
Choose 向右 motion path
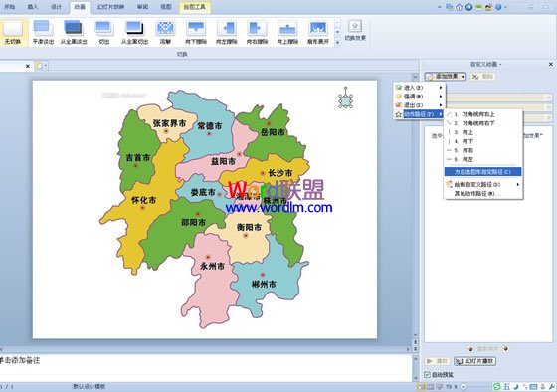tap(483, 150)
